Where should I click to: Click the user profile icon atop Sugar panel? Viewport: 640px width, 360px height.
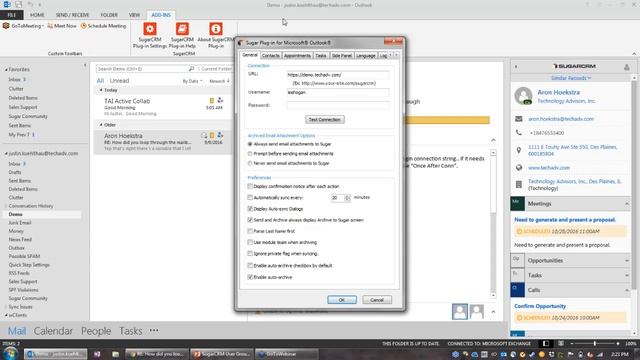tap(627, 67)
